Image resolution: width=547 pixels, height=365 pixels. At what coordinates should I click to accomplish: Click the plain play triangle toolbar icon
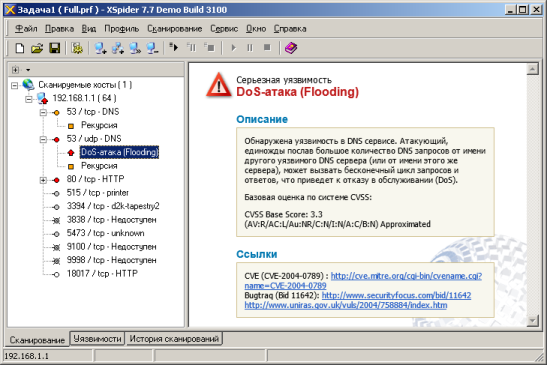pos(233,47)
